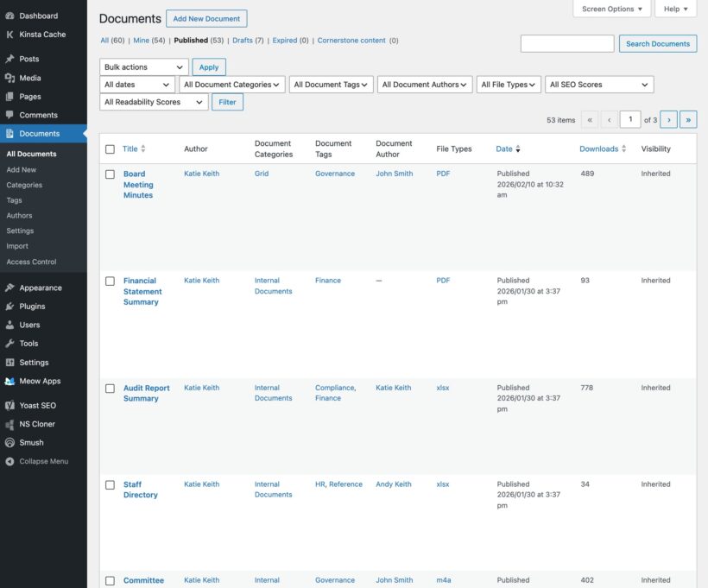The image size is (708, 588).
Task: Filter by Governance tag in Board Meeting row
Action: (x=335, y=174)
